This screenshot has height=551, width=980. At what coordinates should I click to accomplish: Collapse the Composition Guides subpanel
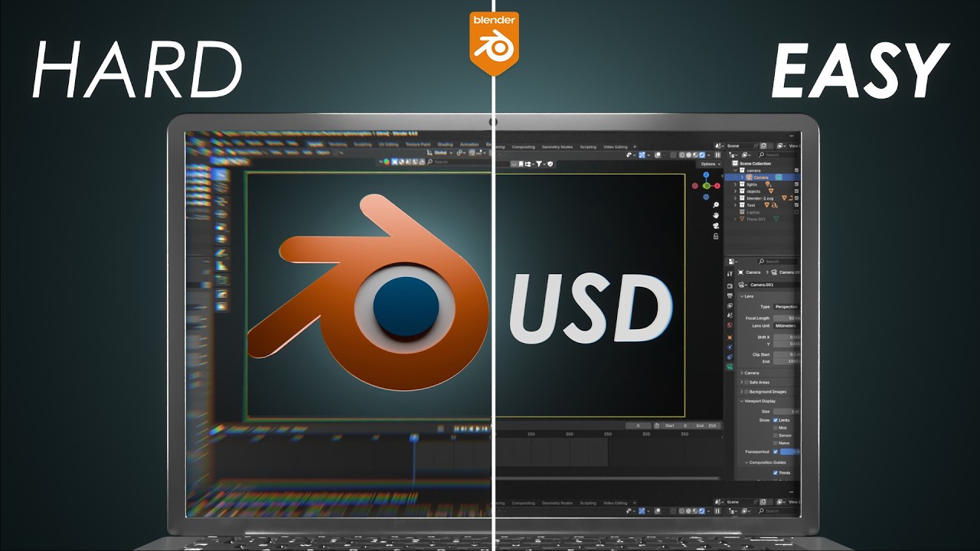pos(746,462)
